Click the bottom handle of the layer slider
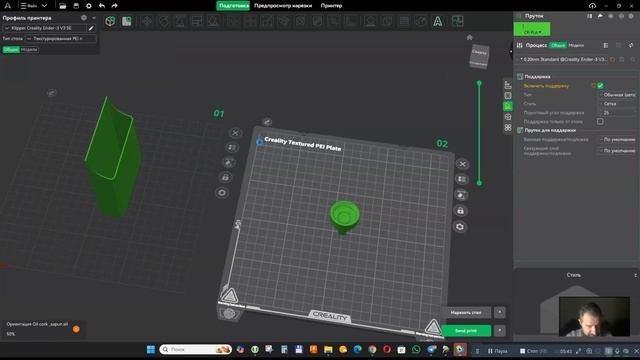Screen dimensions: 640x360 pyautogui.click(x=479, y=183)
